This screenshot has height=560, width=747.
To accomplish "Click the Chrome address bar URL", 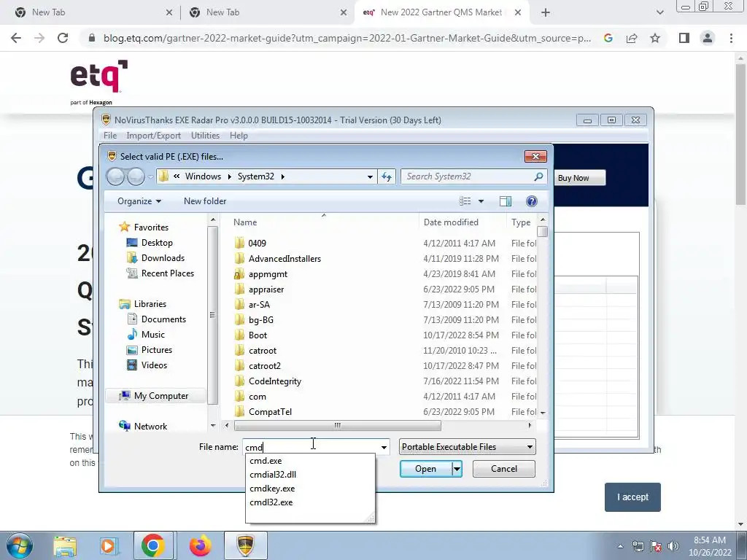I will [x=347, y=38].
